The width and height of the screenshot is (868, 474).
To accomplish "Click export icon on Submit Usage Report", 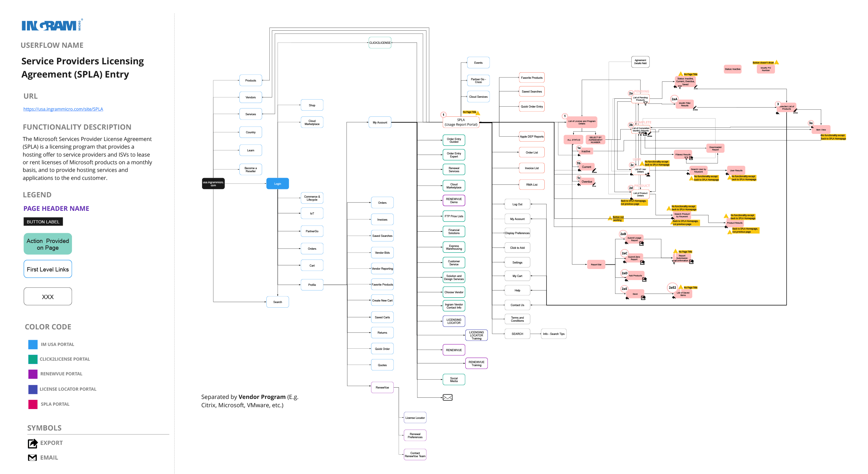I will coord(641,243).
